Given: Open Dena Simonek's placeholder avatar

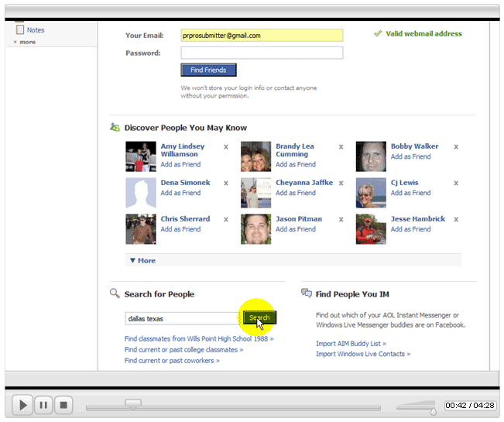Looking at the screenshot, I should pos(141,193).
